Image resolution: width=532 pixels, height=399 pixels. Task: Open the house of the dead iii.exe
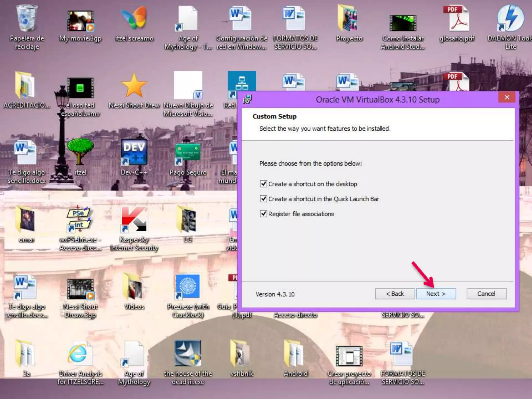[188, 354]
